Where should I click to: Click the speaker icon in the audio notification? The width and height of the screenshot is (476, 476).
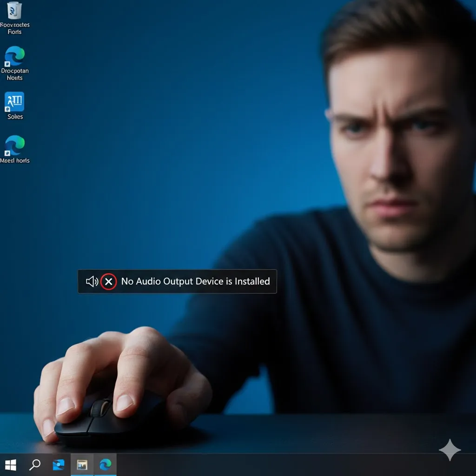click(x=92, y=281)
